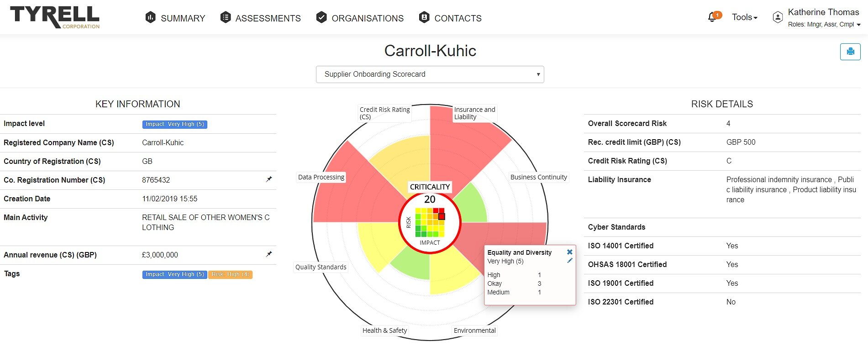Click the Credit Risk Rating value C

(729, 161)
